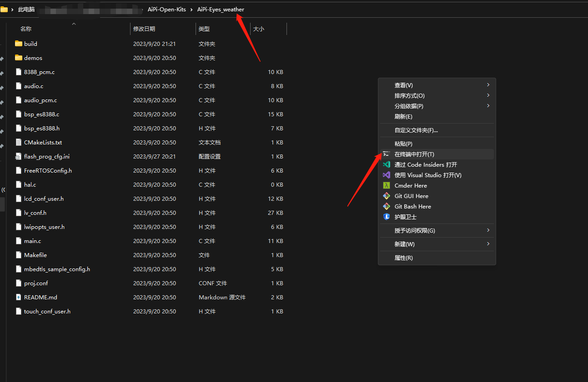Click the FreeRTOSConfig.h file icon
The height and width of the screenshot is (382, 588).
pos(19,170)
